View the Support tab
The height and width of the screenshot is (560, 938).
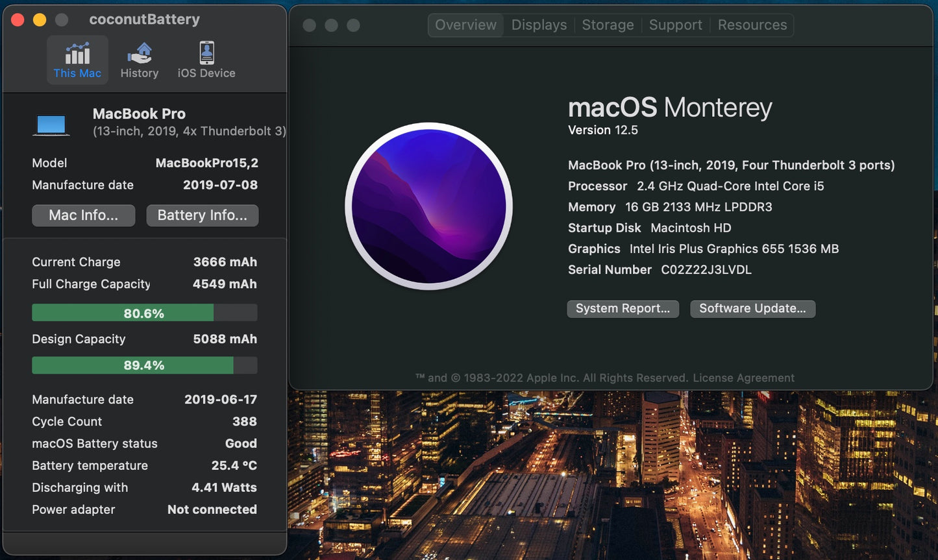point(675,25)
